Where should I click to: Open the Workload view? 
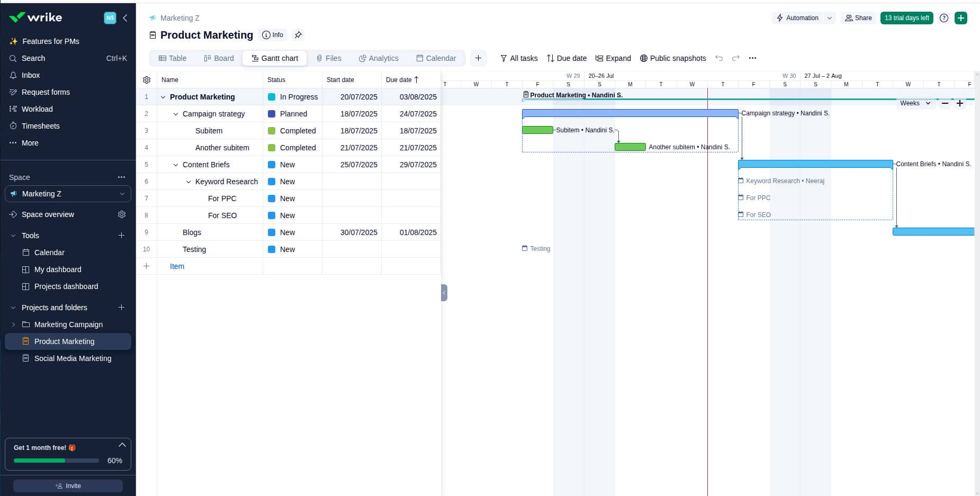(x=37, y=109)
